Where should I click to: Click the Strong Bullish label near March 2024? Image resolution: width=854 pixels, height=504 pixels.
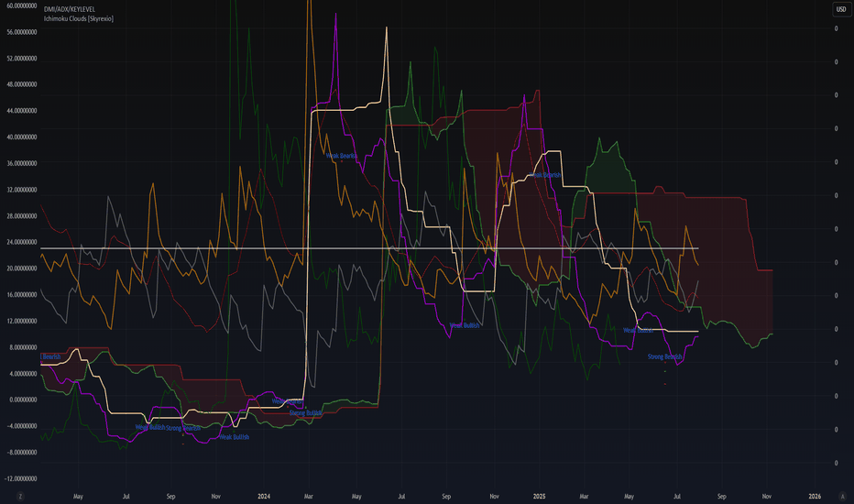tap(305, 413)
